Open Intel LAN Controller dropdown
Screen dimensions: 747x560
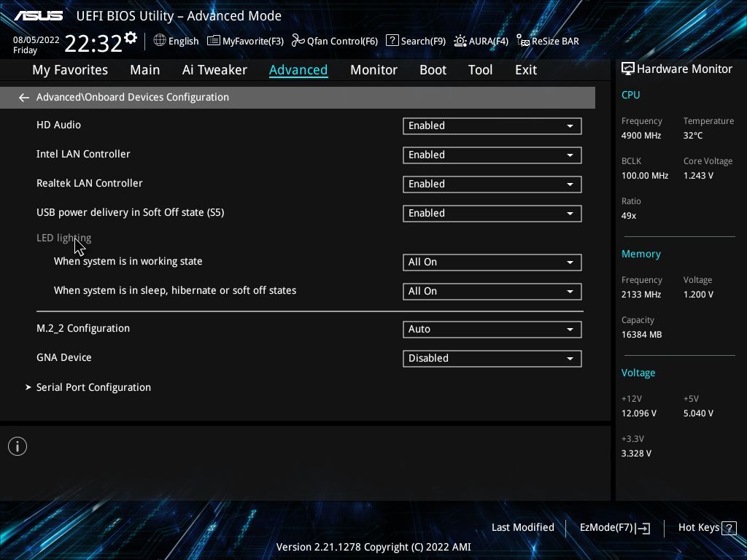pos(492,155)
